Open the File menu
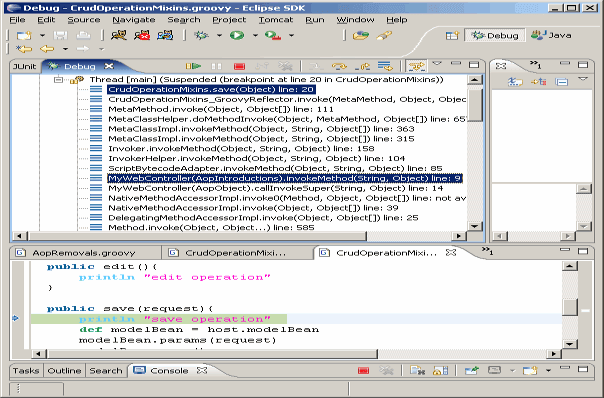The width and height of the screenshot is (604, 398). pos(17,20)
